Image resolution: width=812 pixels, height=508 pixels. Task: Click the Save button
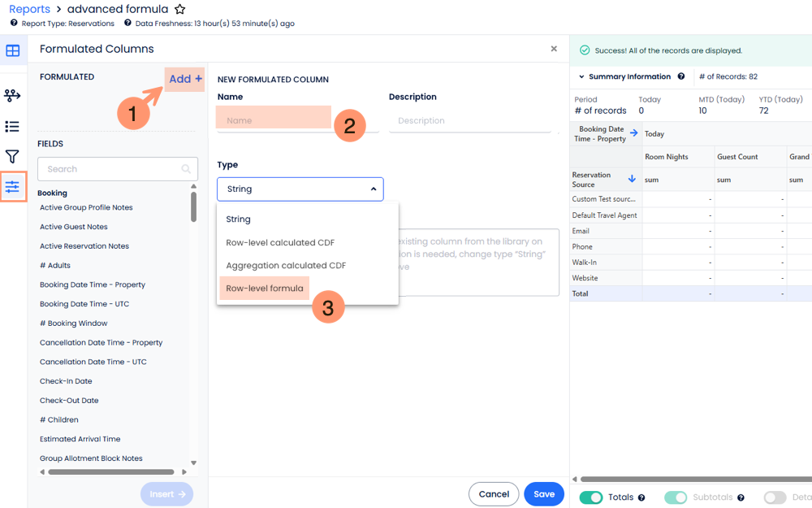[543, 494]
